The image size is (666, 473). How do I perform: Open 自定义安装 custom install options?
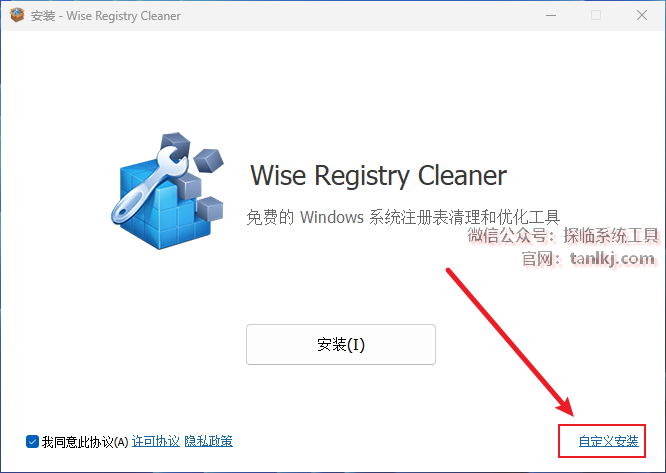[x=608, y=441]
